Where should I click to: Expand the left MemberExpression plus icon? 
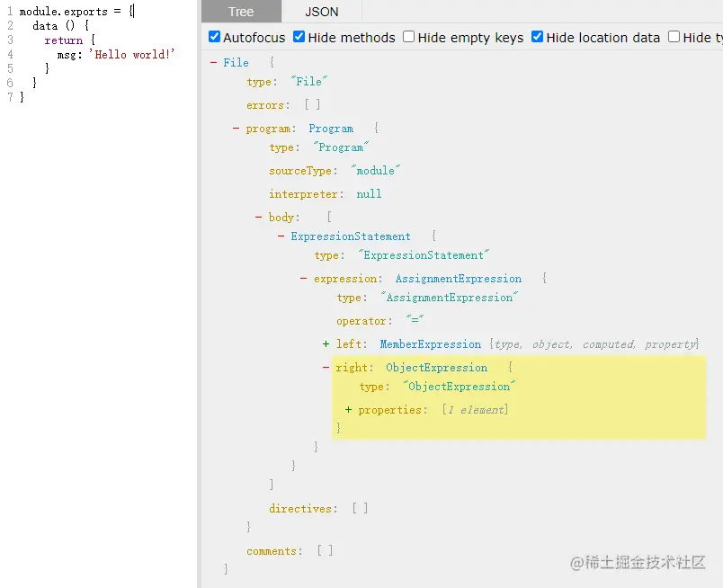(x=326, y=344)
